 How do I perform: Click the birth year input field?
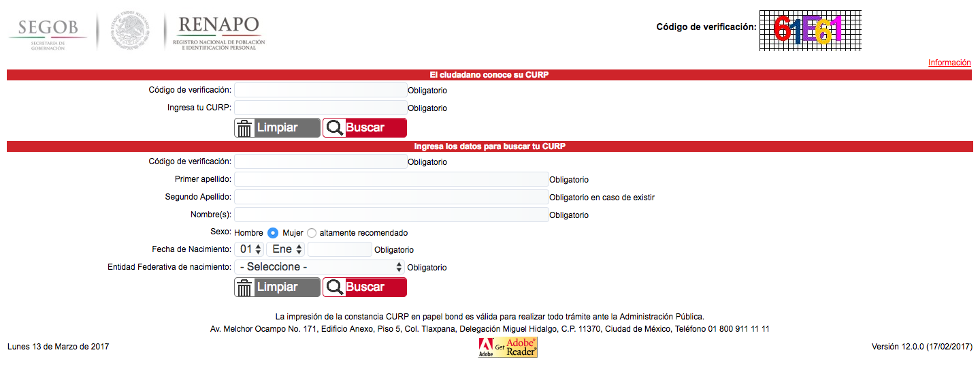point(340,249)
